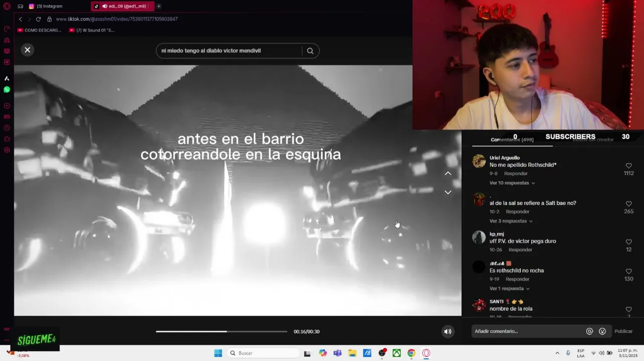Open Xbox app from taskbar
This screenshot has height=361, width=644.
point(397,353)
